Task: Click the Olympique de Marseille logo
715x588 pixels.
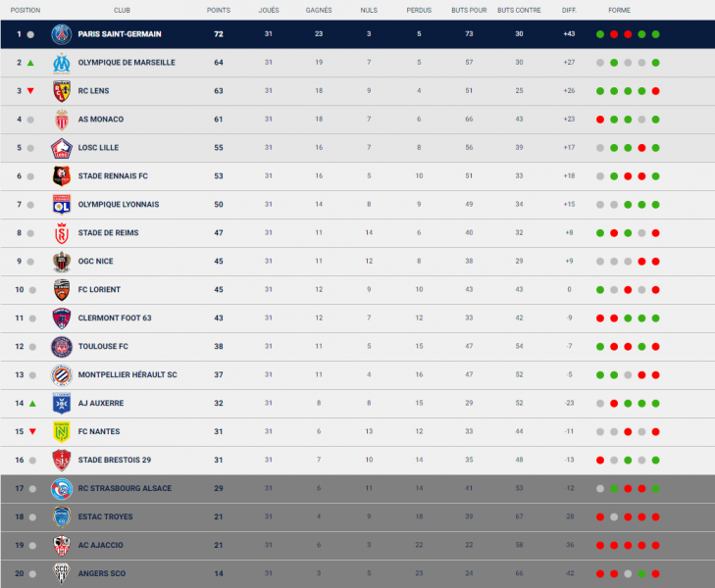Action: 63,63
